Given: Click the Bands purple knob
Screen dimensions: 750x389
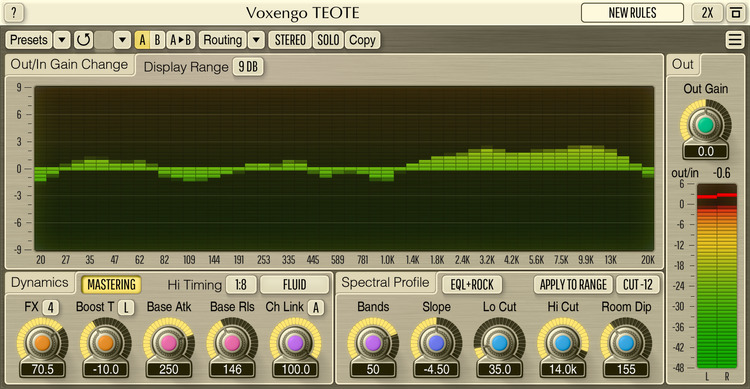Looking at the screenshot, I should click(373, 343).
